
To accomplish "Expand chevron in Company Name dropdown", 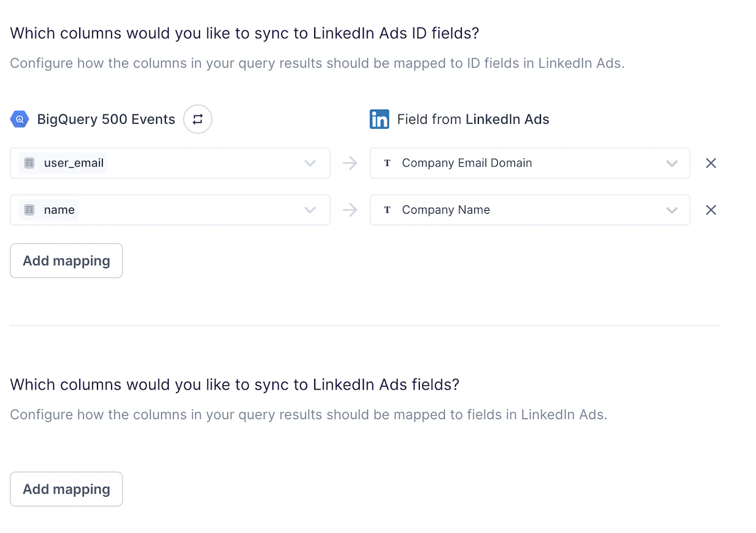I will point(672,211).
